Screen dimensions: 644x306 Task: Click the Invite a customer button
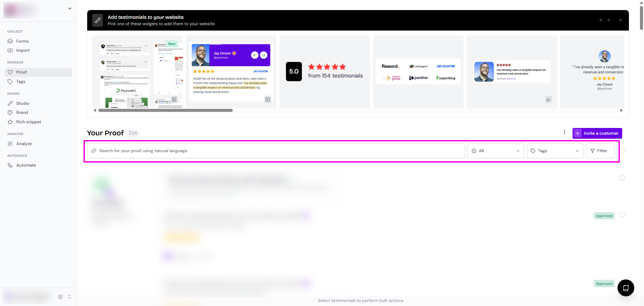pyautogui.click(x=597, y=133)
